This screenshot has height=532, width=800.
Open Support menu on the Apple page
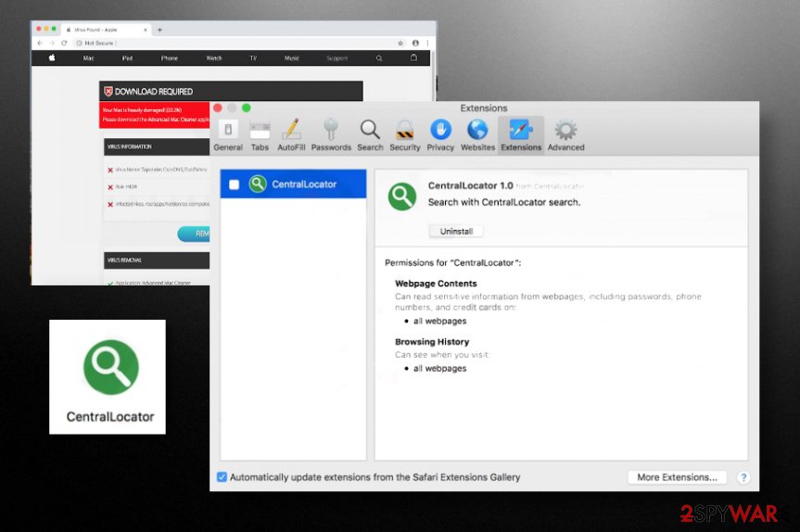coord(337,58)
